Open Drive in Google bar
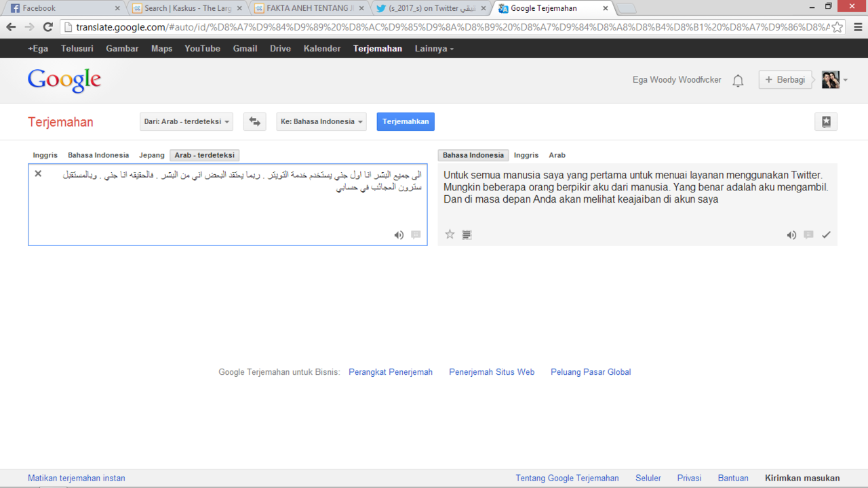 280,49
